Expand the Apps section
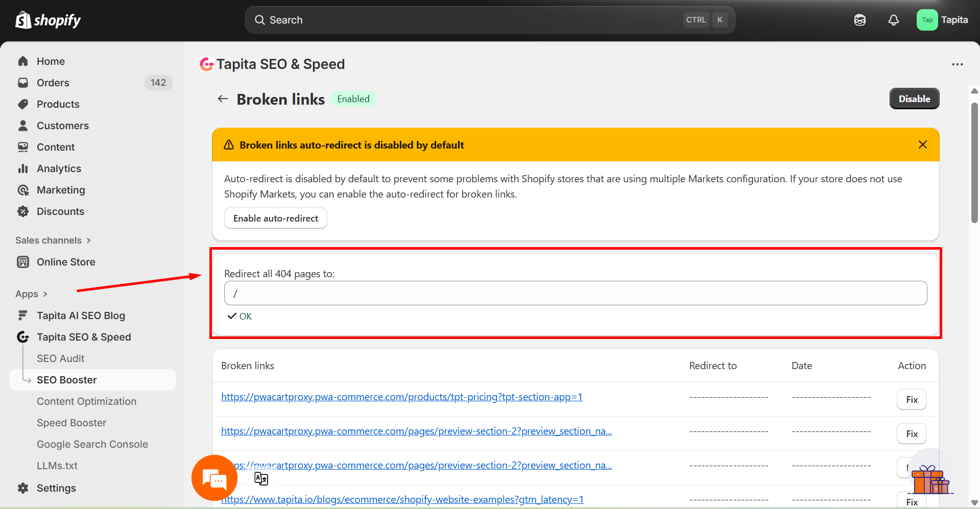Viewport: 980px width, 509px height. coord(32,294)
